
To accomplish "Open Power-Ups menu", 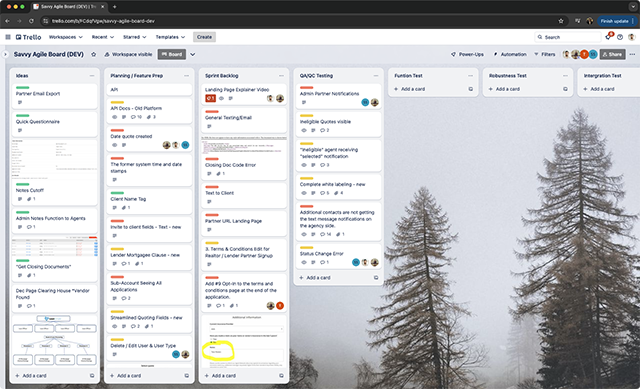I will pos(467,54).
